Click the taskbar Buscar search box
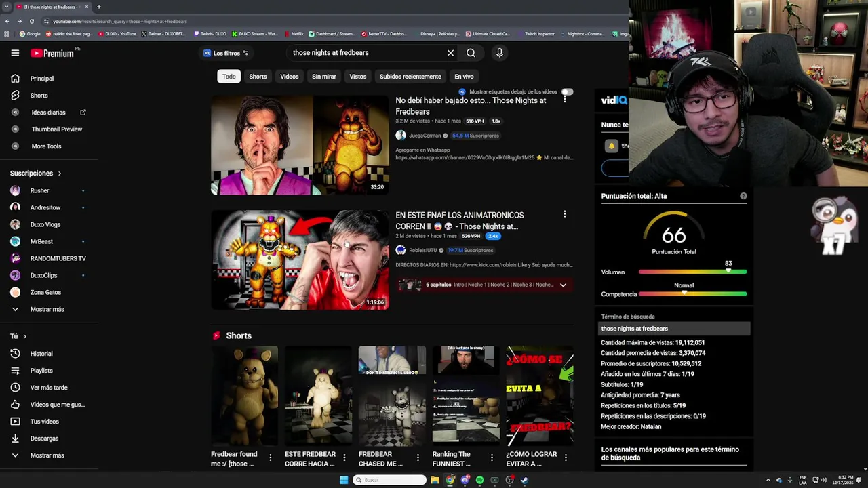868x488 pixels. coord(390,480)
